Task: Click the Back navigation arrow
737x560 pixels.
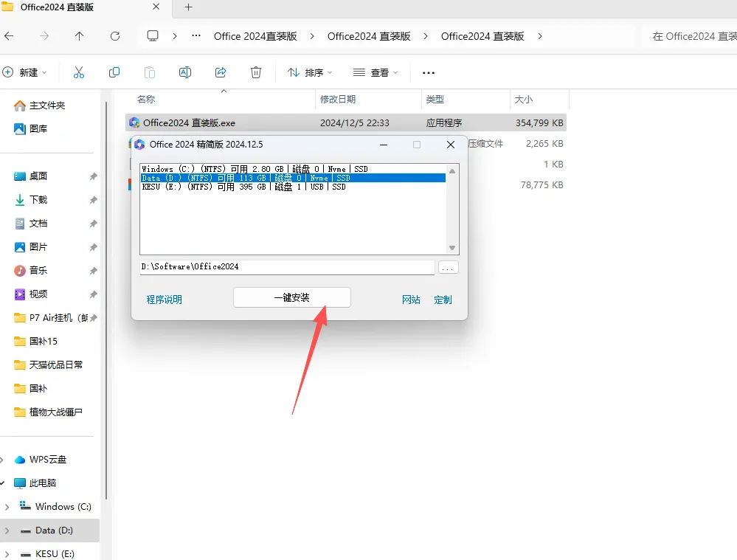Action: click(9, 35)
